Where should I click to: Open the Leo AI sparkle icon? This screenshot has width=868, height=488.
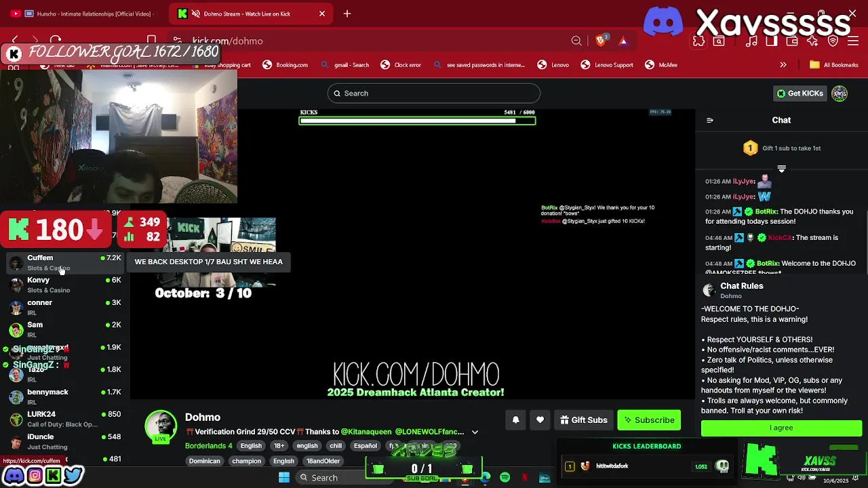(x=812, y=41)
